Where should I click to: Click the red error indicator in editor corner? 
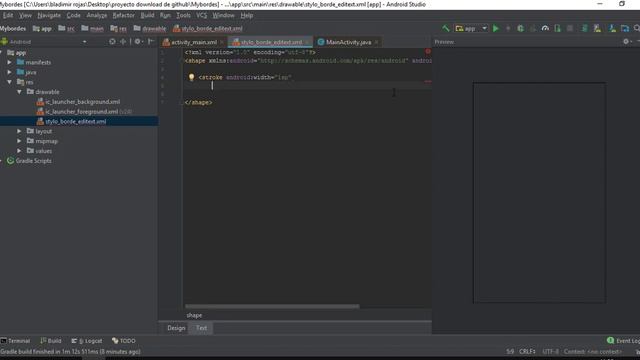(x=428, y=51)
